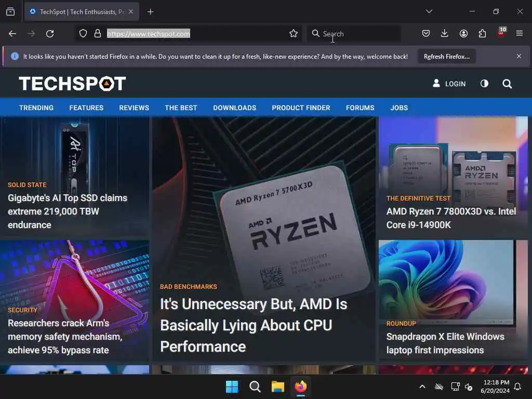
Task: Click the Firefox taskbar icon
Action: [301, 387]
